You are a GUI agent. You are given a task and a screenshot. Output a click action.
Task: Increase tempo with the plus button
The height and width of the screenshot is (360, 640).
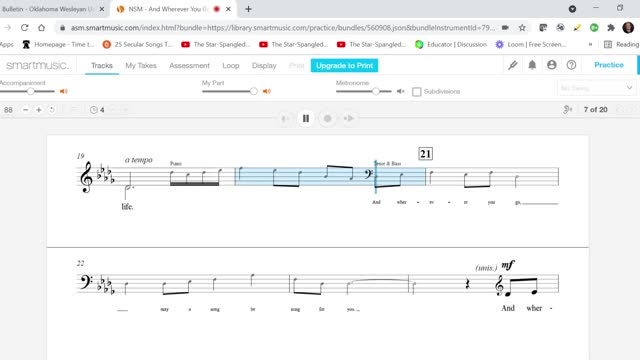[39, 110]
